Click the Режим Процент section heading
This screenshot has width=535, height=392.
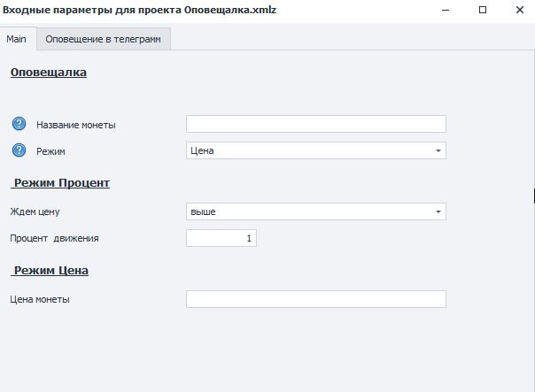(60, 183)
